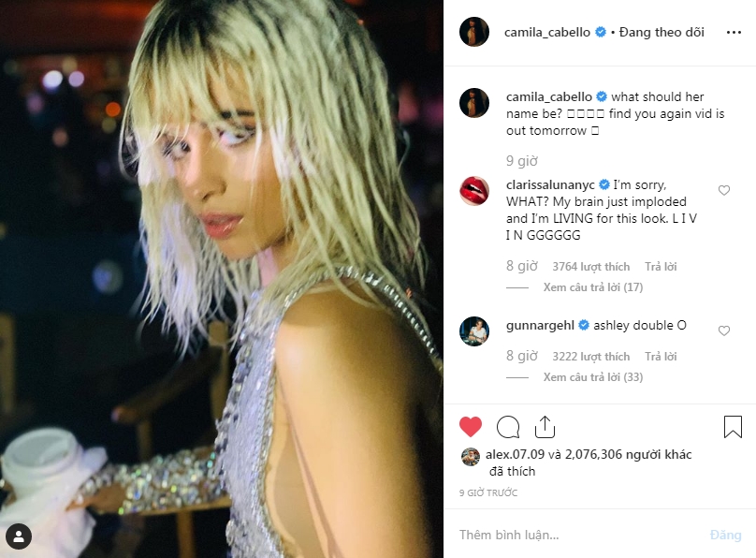Reply to clarissalunanyc's comment

(661, 267)
